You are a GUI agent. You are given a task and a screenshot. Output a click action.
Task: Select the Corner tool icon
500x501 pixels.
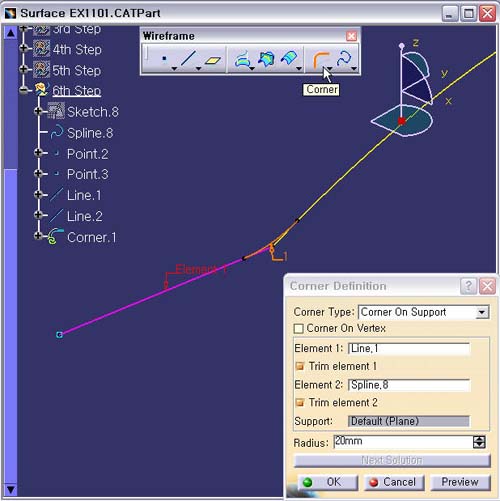point(321,60)
